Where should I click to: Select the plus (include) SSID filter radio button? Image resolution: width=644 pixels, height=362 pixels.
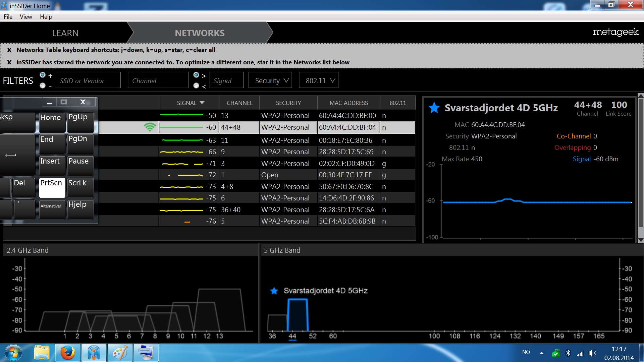[x=43, y=75]
